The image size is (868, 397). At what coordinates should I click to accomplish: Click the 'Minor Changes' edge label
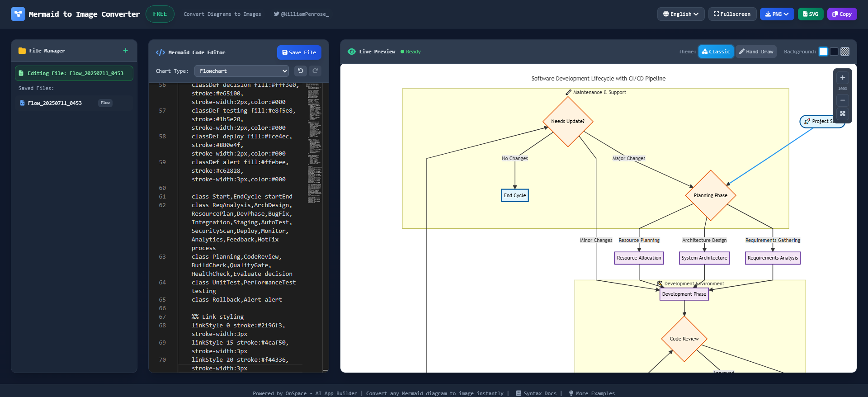(596, 240)
